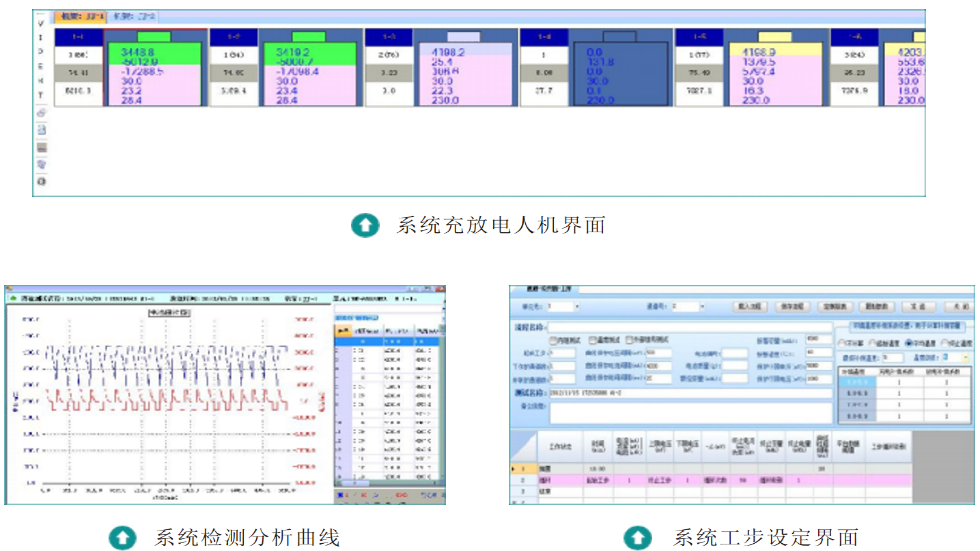Click the gray-red chart icon in monitor sidebar

[x=41, y=147]
